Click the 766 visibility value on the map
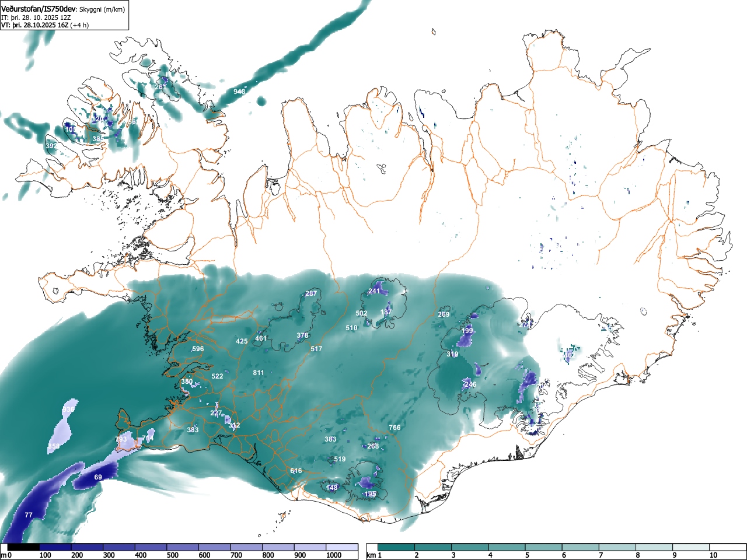The width and height of the screenshot is (747, 560). pyautogui.click(x=395, y=428)
